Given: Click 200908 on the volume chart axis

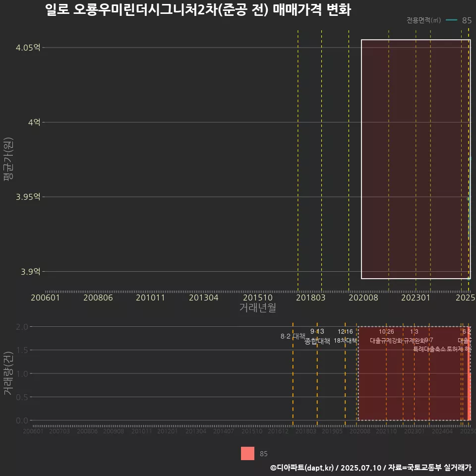Looking at the screenshot, I should pyautogui.click(x=114, y=431).
